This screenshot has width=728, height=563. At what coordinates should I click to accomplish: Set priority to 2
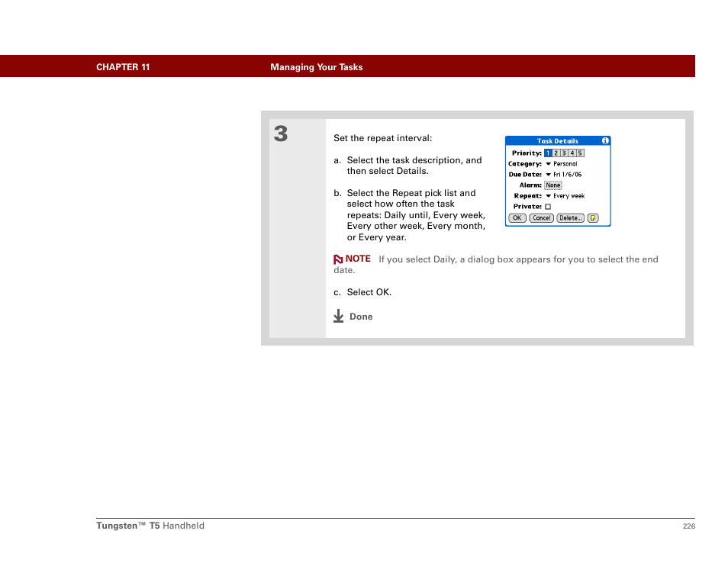click(x=556, y=153)
